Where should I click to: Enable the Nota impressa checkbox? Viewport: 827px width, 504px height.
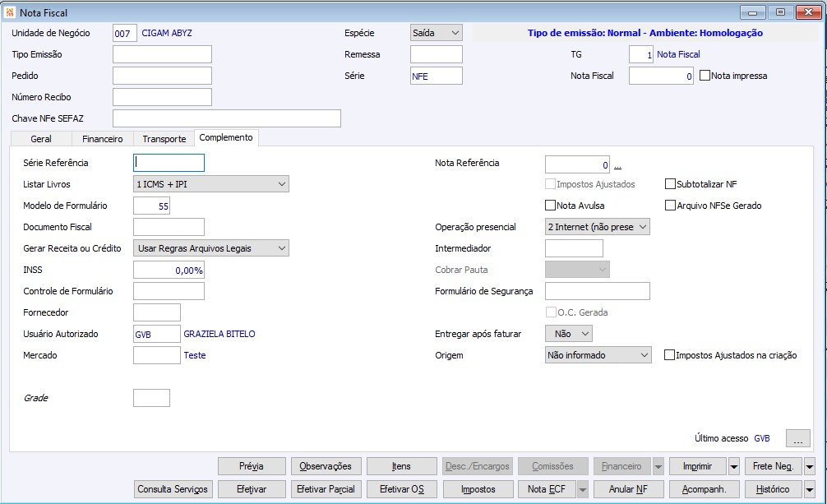point(705,76)
